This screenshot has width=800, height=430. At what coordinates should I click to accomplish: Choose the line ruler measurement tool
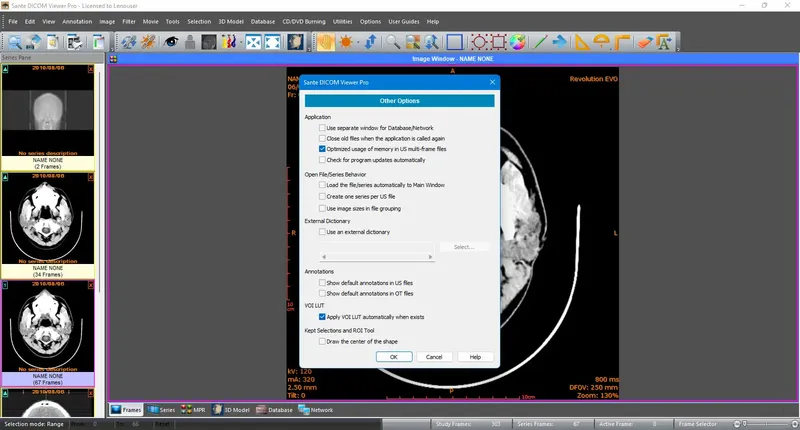pyautogui.click(x=539, y=42)
